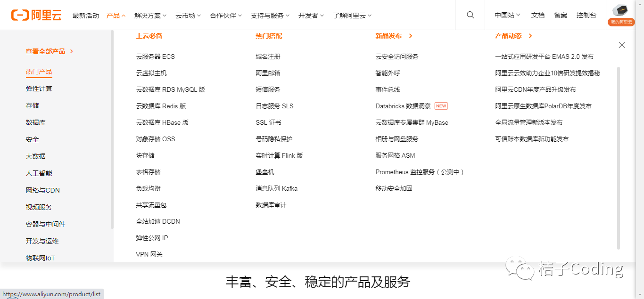Click the 产品动态 column heading
Image resolution: width=644 pixels, height=299 pixels.
coord(508,36)
